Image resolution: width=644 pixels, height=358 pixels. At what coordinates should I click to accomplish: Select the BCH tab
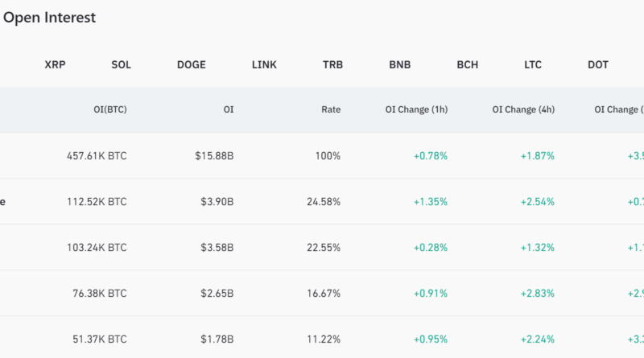click(x=467, y=64)
